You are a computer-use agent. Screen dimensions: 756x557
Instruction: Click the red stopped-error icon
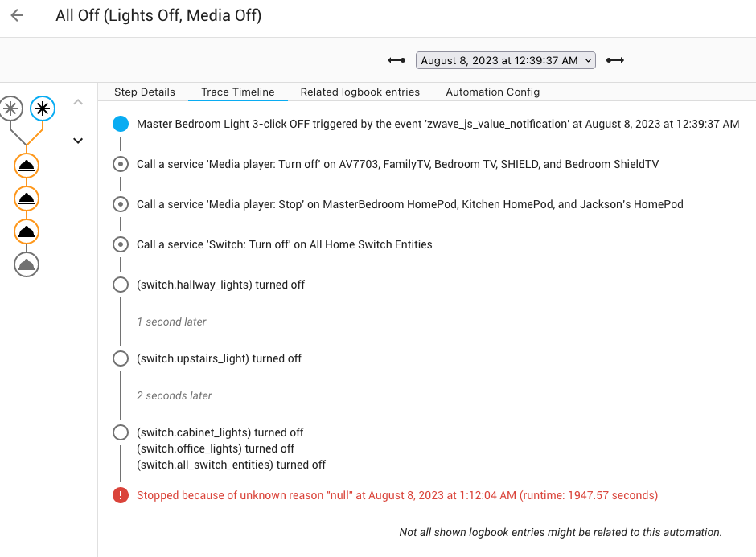coord(121,495)
